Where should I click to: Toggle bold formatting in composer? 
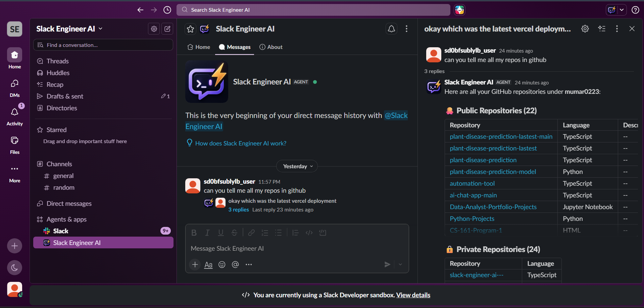pos(194,233)
